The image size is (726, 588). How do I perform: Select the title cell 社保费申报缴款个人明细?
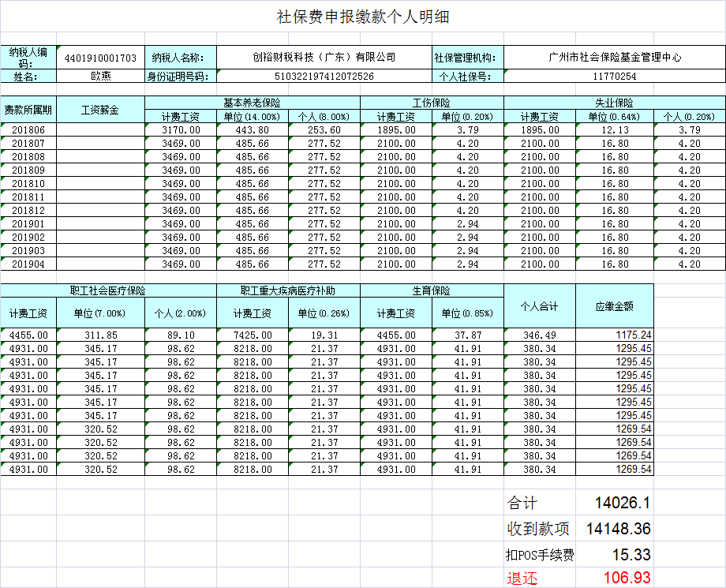click(x=363, y=17)
